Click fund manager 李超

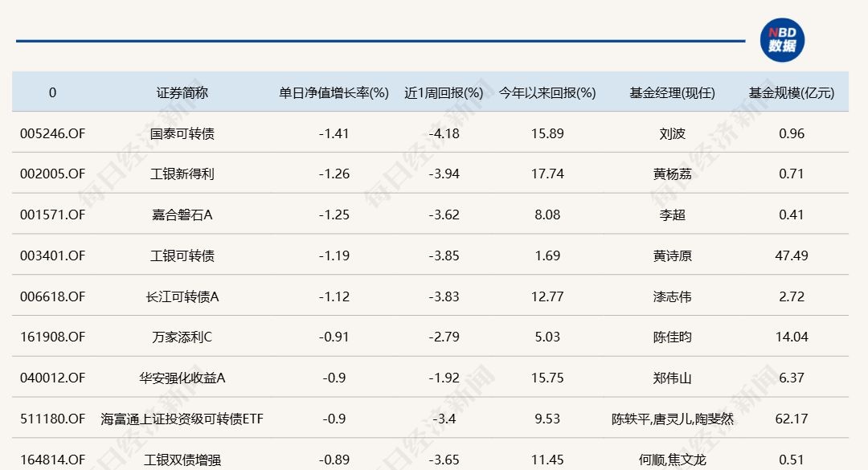tap(672, 215)
